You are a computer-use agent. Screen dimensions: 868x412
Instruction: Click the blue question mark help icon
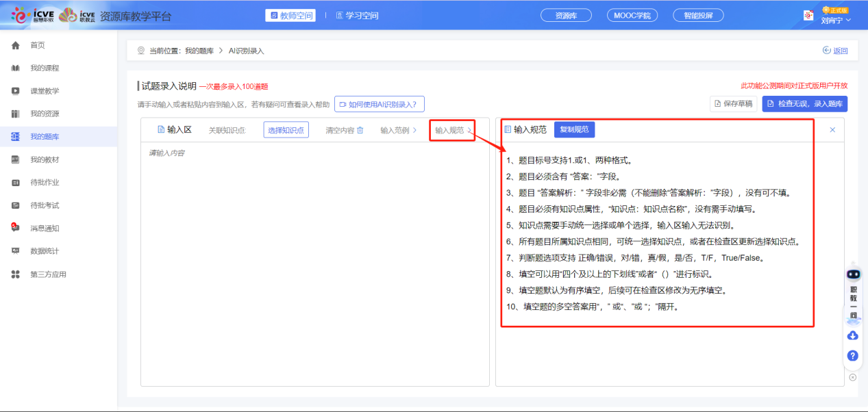point(853,356)
